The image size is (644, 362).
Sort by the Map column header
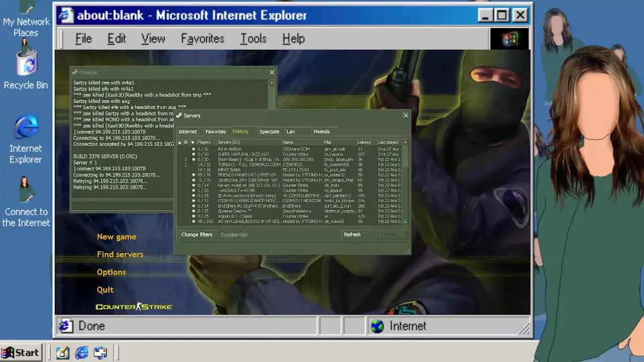pyautogui.click(x=340, y=142)
